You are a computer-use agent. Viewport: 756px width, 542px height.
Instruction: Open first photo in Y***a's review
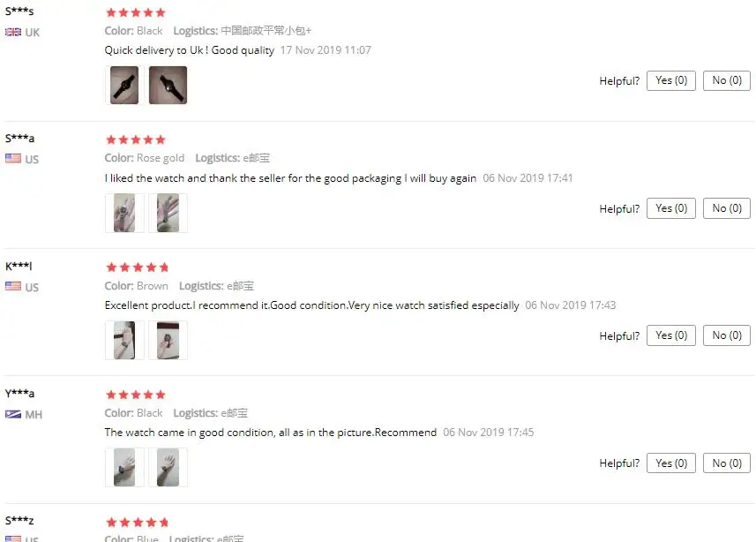click(124, 467)
